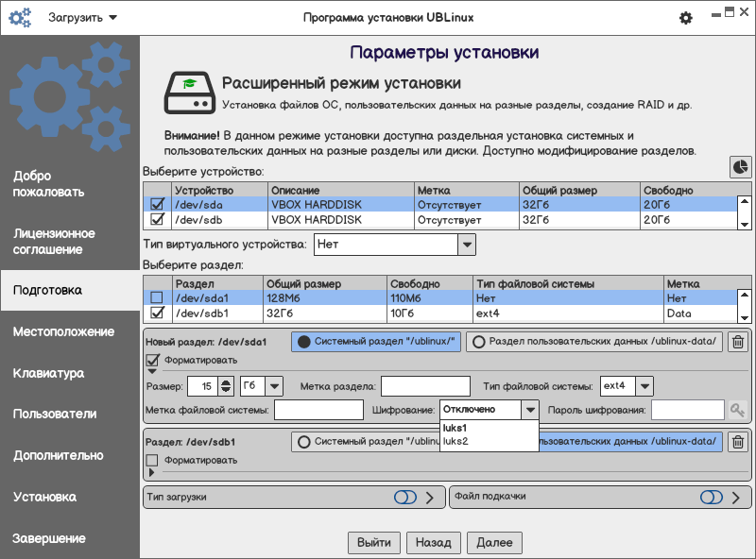The height and width of the screenshot is (559, 756).
Task: Toggle the swap file switch
Action: click(711, 497)
